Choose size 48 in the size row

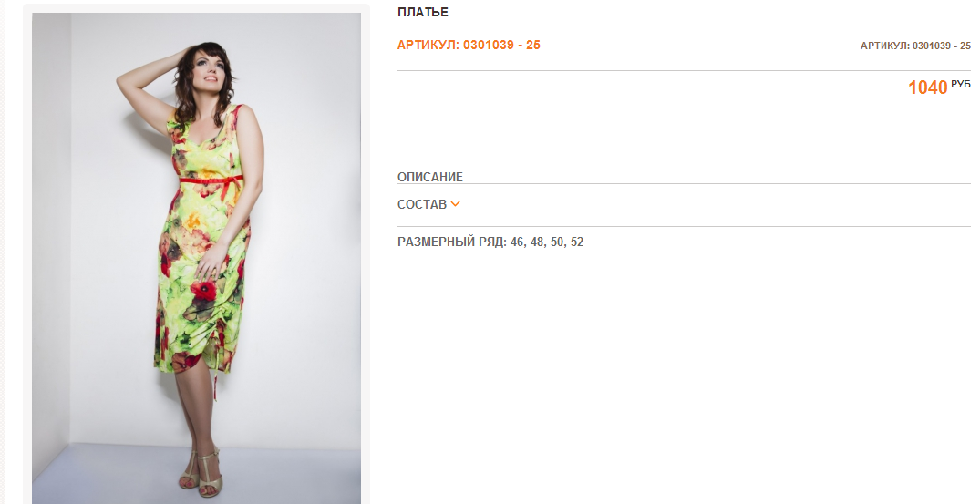coord(537,242)
